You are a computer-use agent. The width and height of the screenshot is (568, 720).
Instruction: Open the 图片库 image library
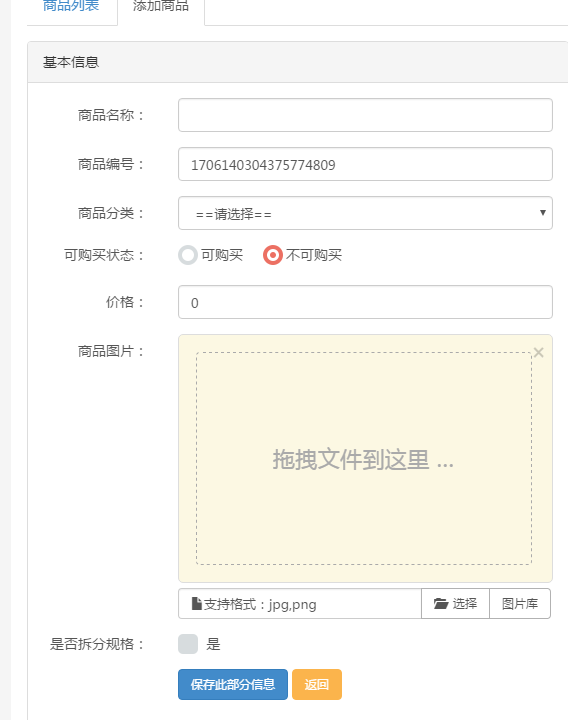(520, 603)
